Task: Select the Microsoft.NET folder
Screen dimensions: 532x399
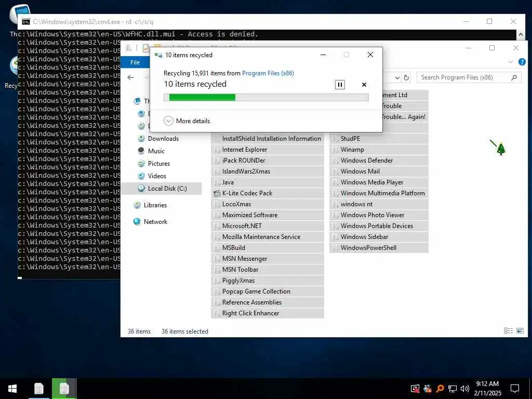Action: (x=268, y=225)
